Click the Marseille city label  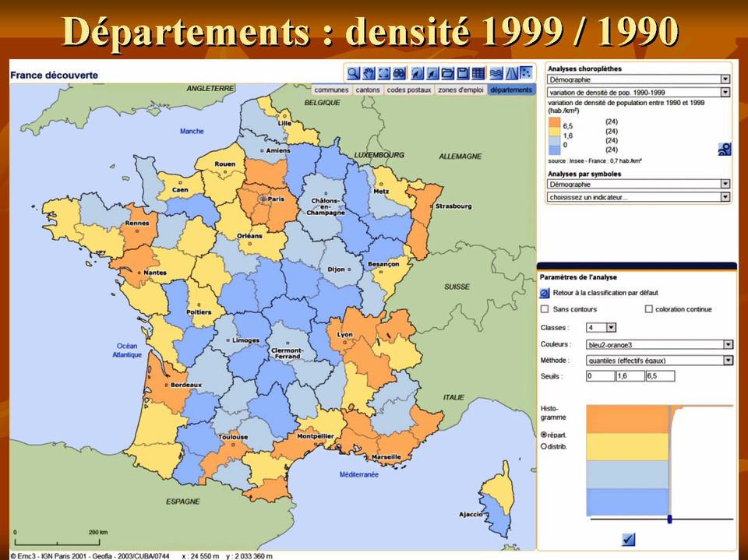[x=386, y=456]
